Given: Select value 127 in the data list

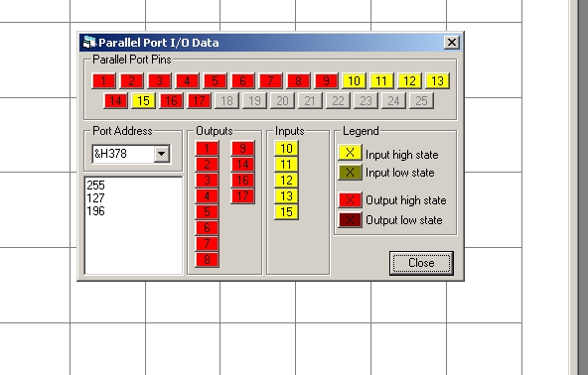Looking at the screenshot, I should click(x=95, y=197).
